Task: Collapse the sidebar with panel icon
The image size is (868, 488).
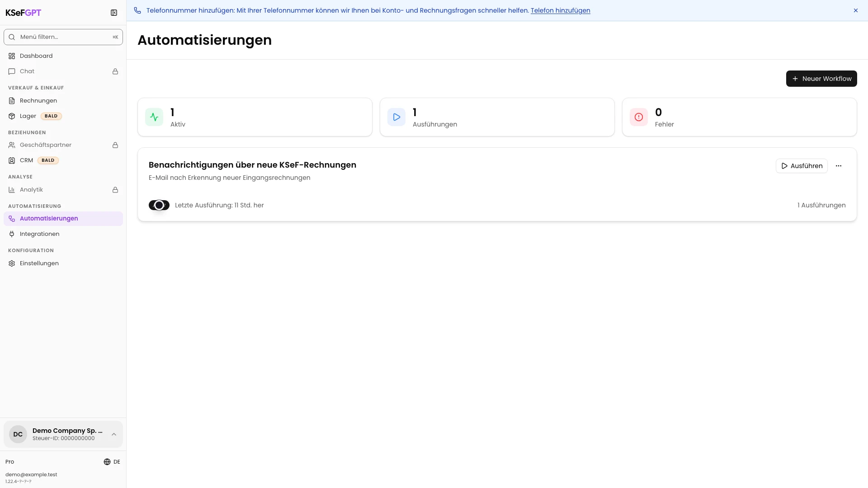Action: pyautogui.click(x=114, y=13)
